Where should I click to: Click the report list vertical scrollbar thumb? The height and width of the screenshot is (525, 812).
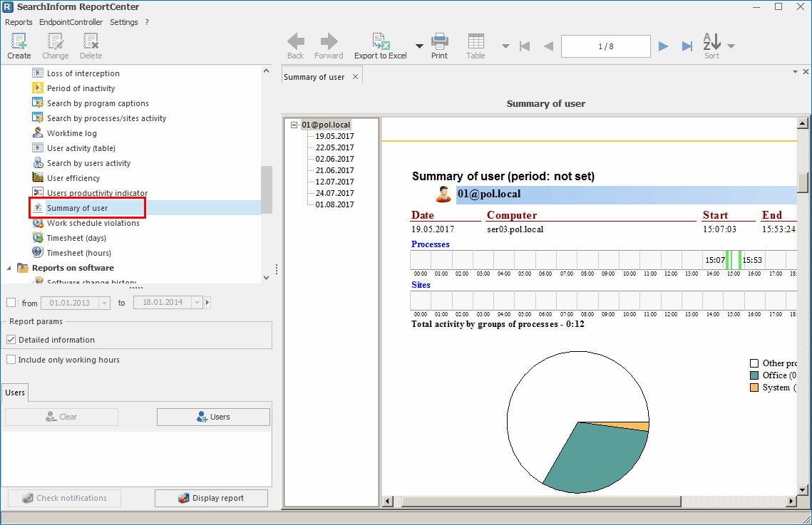tap(267, 189)
